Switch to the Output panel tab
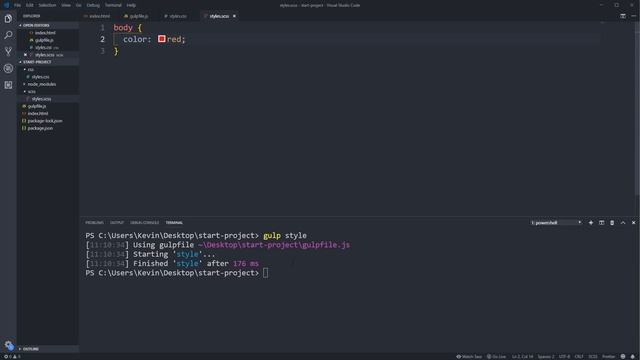 117,223
